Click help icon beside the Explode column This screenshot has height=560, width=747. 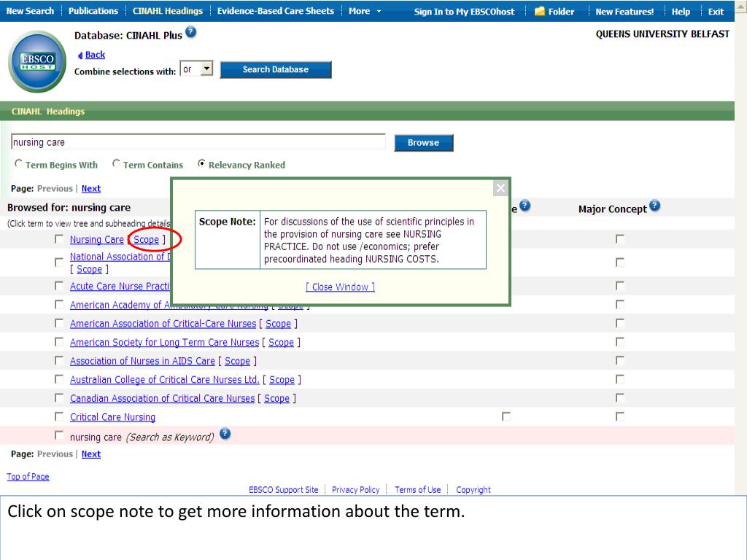pos(525,206)
